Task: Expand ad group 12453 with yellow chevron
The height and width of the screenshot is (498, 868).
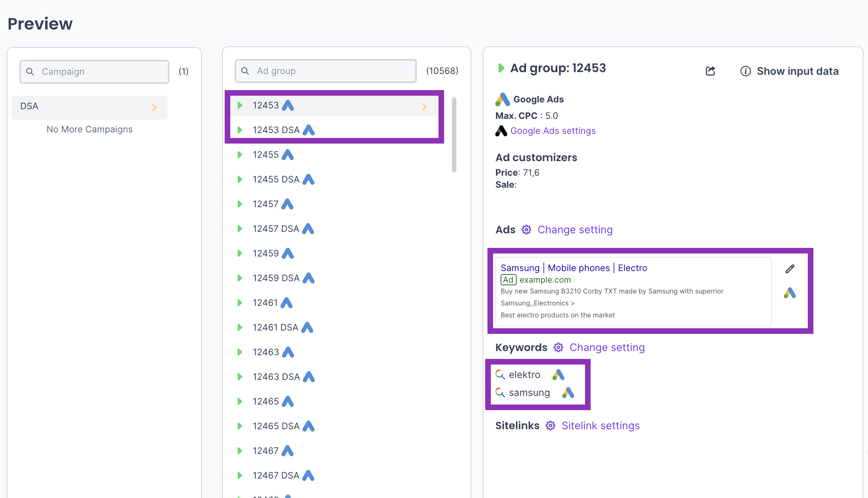Action: [424, 107]
